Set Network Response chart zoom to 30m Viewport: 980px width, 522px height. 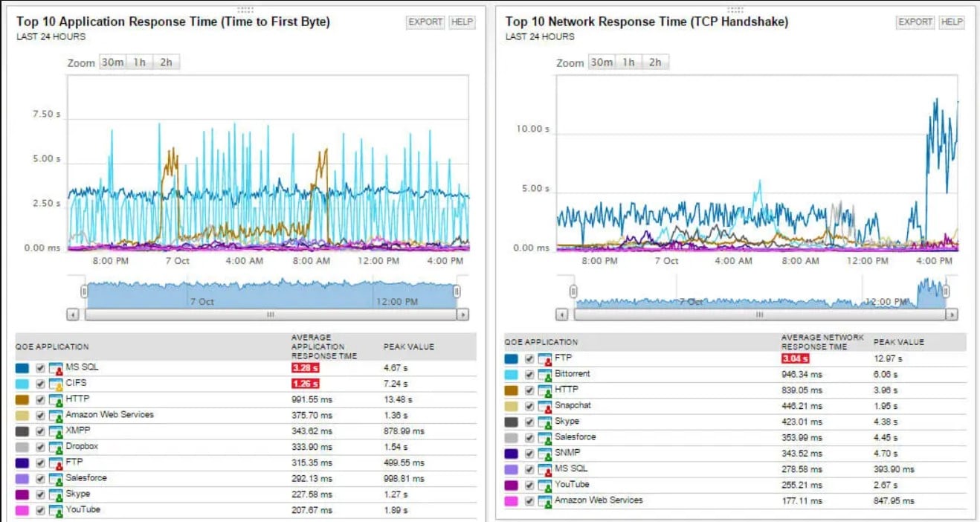[x=602, y=62]
